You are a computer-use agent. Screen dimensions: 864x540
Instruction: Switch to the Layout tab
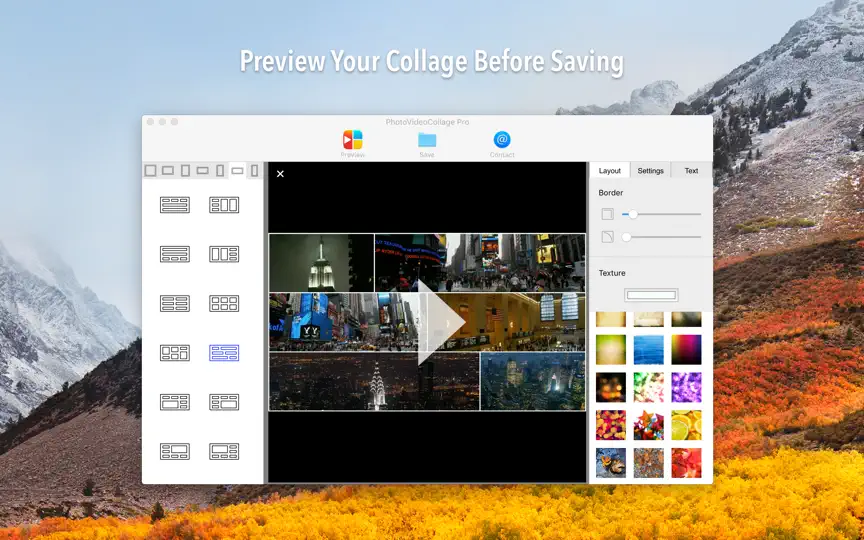pyautogui.click(x=609, y=171)
